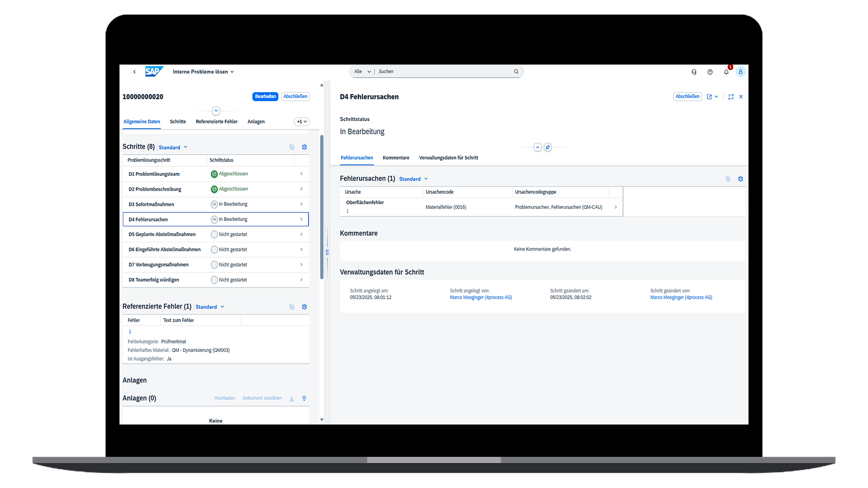868x488 pixels.
Task: Open notifications bell icon
Action: tap(726, 72)
